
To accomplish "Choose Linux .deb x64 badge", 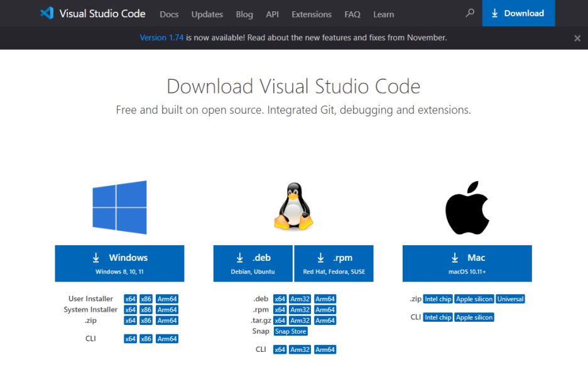I will pos(280,299).
